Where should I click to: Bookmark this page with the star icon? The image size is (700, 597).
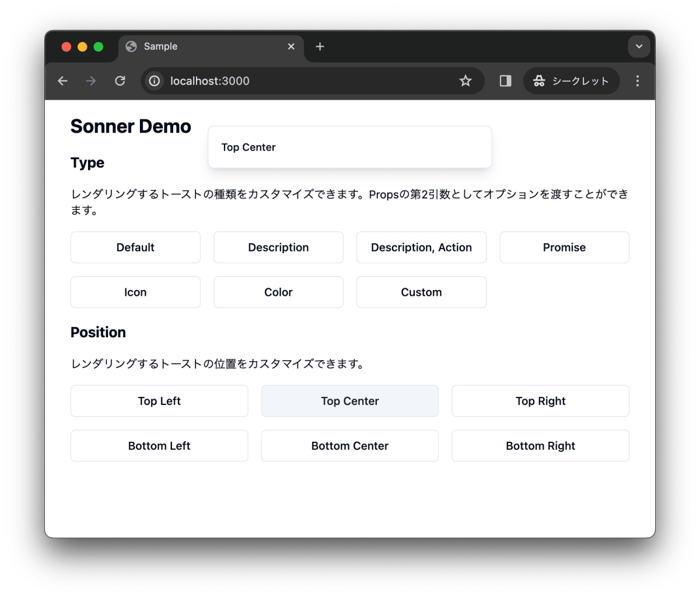(x=465, y=81)
